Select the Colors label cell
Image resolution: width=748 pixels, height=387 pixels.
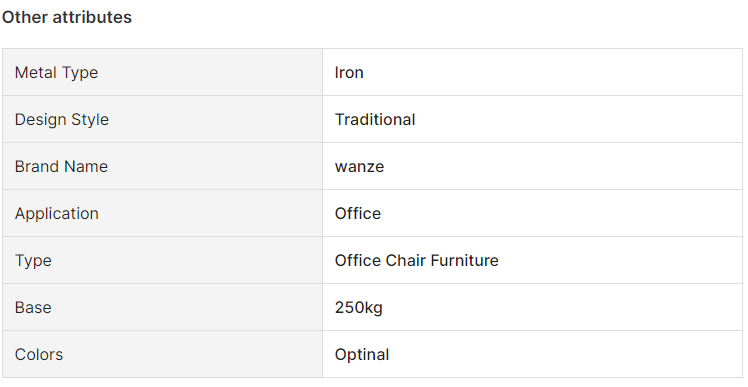pyautogui.click(x=163, y=354)
